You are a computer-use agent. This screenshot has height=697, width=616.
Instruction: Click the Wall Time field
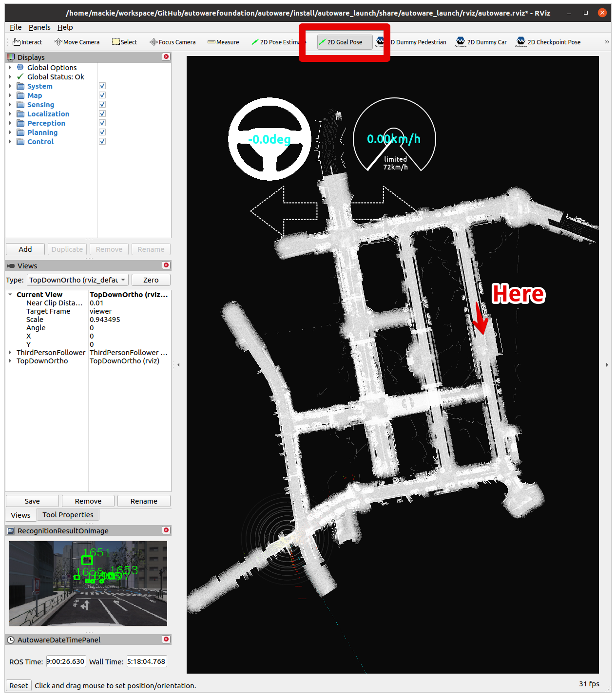point(147,661)
